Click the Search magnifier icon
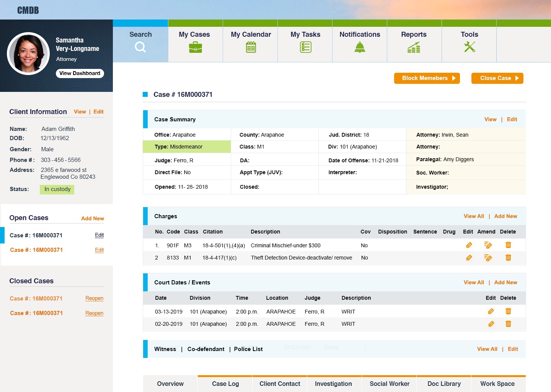The height and width of the screenshot is (392, 551). tap(140, 47)
